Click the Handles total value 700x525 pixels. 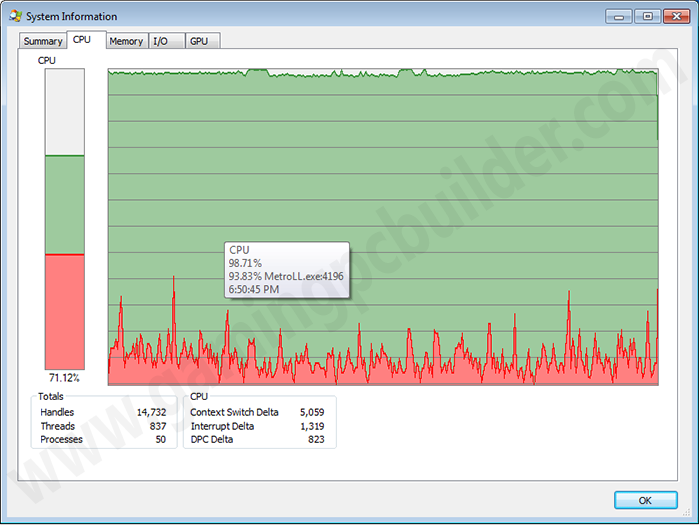tap(151, 412)
